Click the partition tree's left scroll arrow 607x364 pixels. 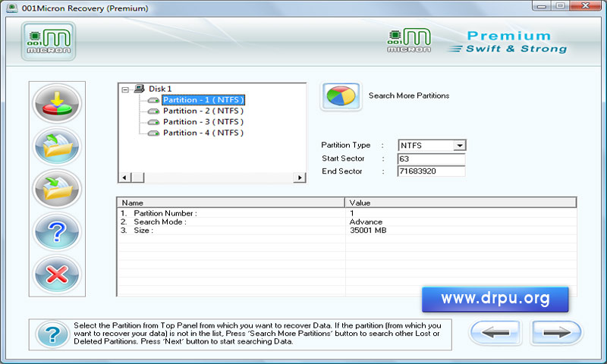124,177
